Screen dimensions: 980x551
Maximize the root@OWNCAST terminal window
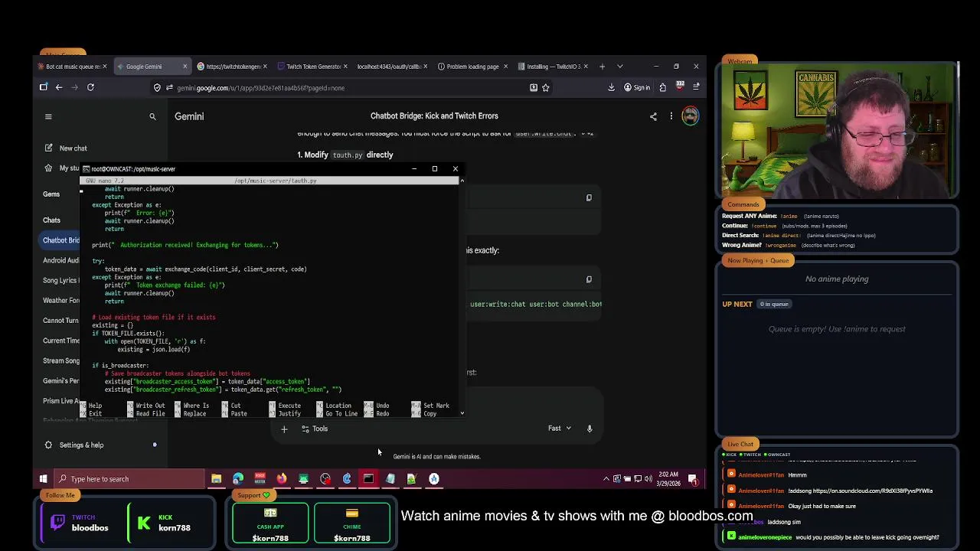click(434, 168)
